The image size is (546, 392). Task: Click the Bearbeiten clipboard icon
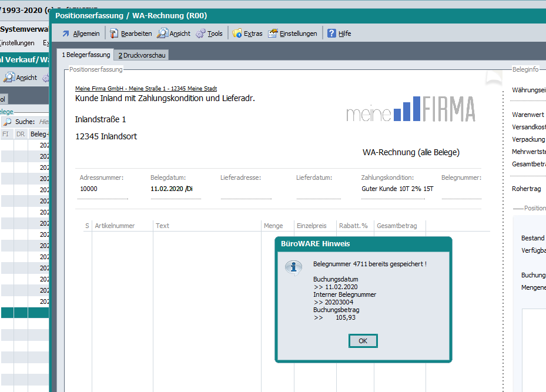pos(114,33)
